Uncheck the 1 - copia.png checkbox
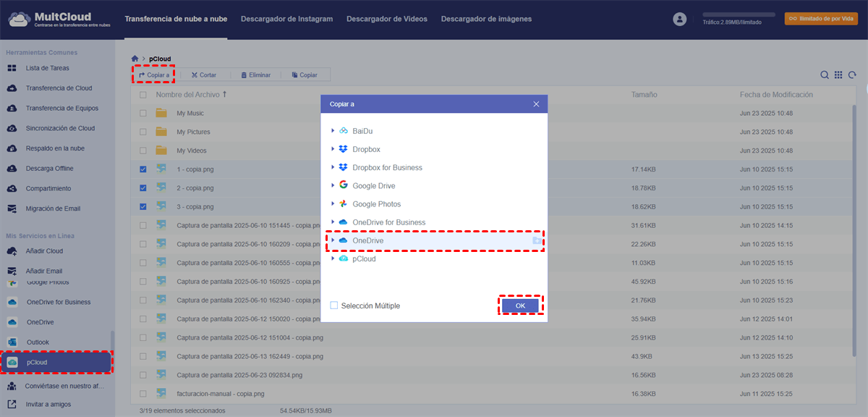 (x=142, y=169)
